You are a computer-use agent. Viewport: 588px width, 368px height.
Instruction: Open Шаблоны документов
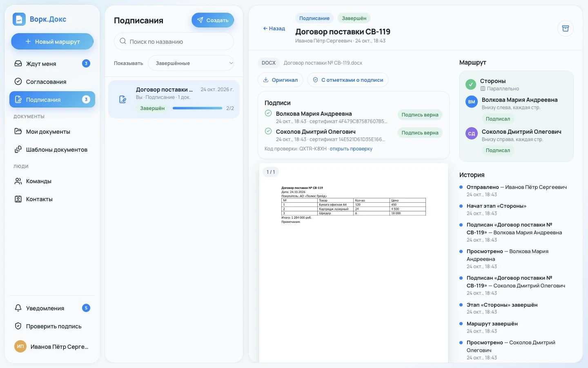(x=52, y=149)
